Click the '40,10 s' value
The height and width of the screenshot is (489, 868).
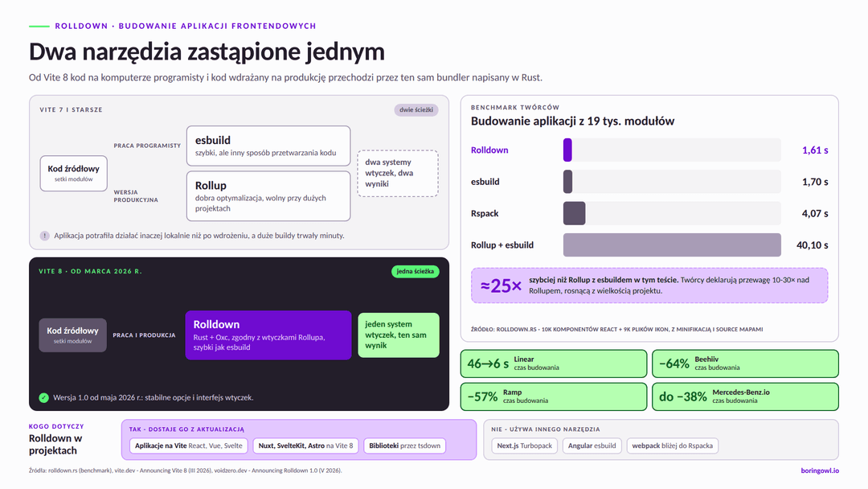(812, 244)
